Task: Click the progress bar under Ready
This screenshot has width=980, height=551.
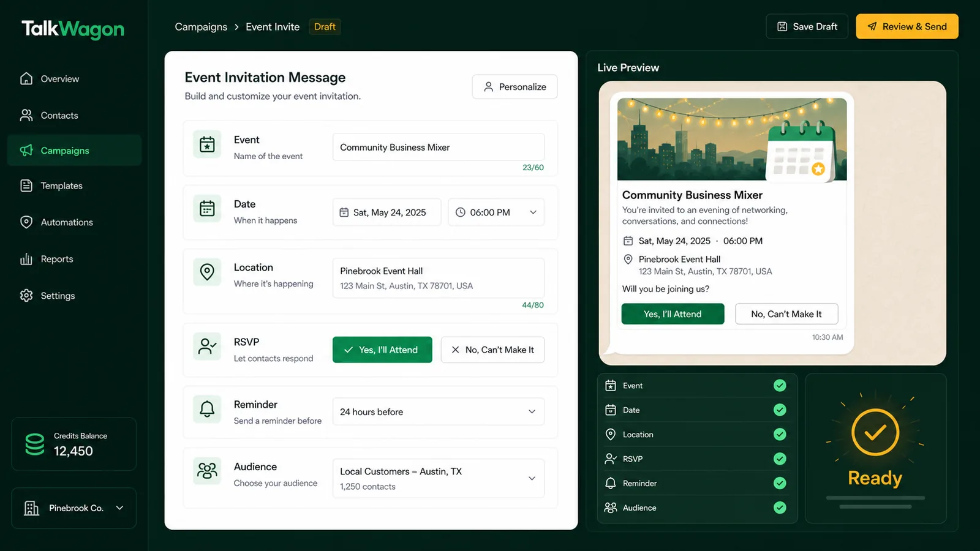Action: (875, 498)
